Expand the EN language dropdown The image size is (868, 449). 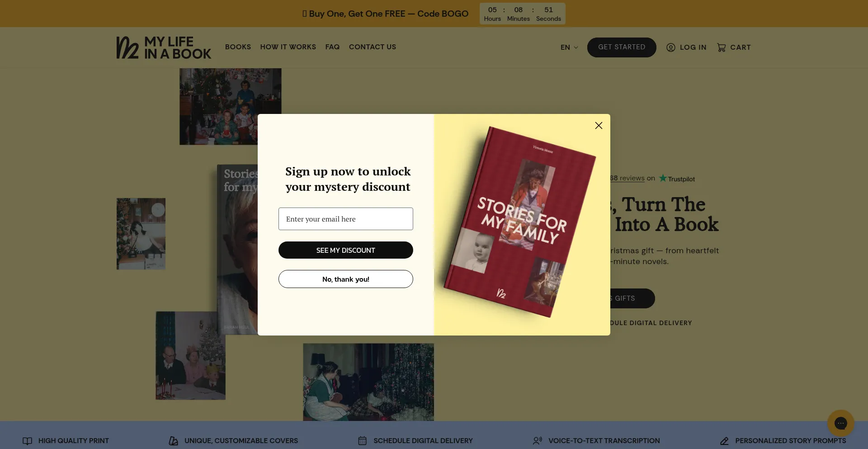coord(569,47)
